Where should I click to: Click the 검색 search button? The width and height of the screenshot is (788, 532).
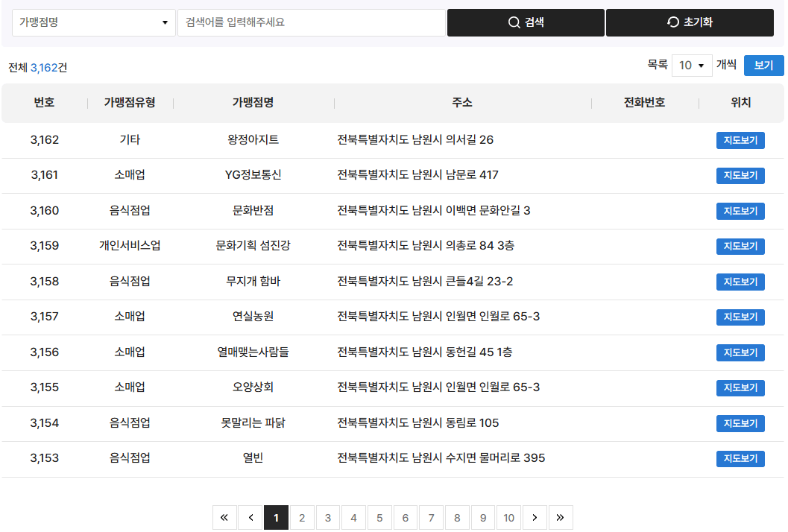point(526,22)
